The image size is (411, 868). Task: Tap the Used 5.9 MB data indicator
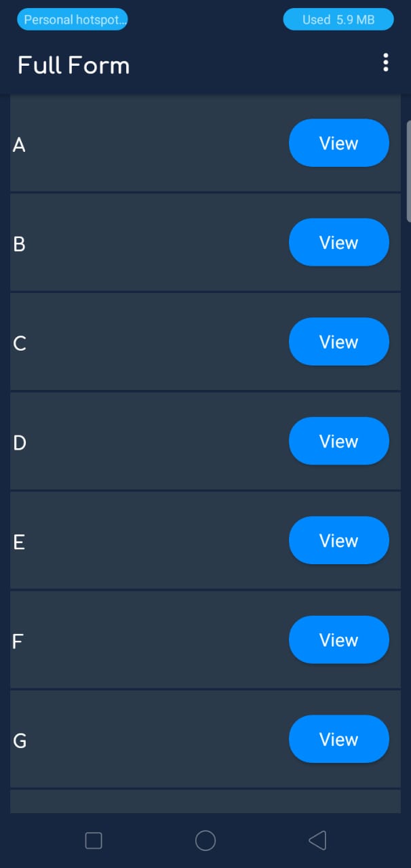coord(338,20)
